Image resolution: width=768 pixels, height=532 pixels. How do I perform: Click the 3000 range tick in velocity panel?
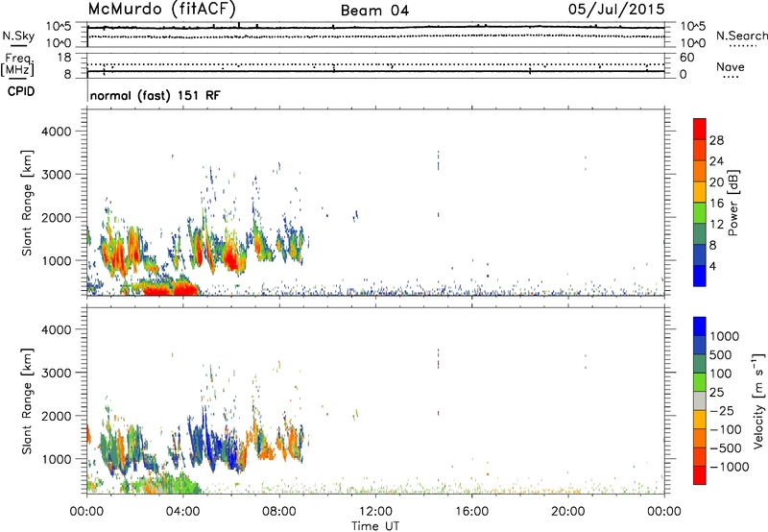tap(56, 373)
